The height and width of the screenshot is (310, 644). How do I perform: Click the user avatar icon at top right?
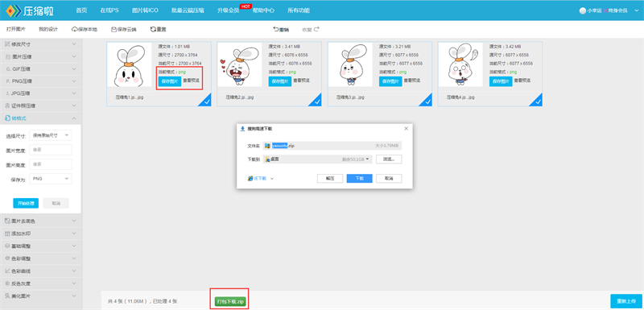click(x=582, y=11)
